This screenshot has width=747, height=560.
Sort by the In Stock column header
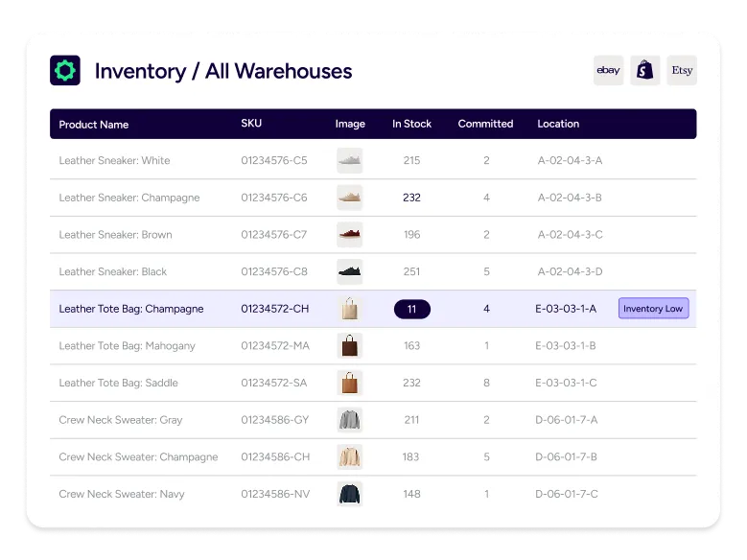411,124
